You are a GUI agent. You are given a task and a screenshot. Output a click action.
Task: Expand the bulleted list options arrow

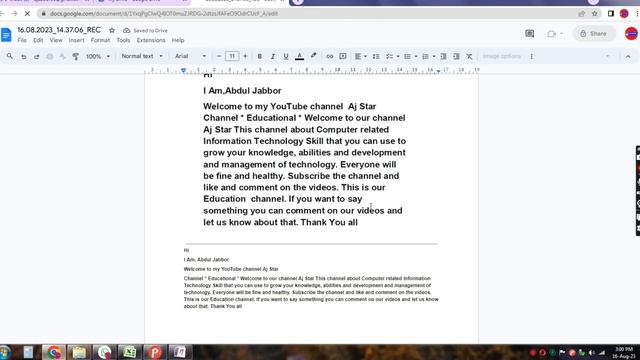[416, 56]
